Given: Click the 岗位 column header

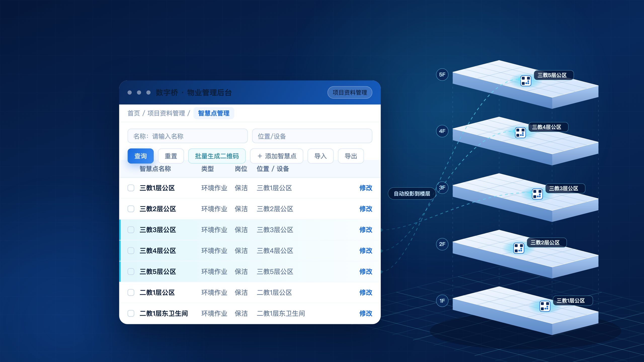Looking at the screenshot, I should pyautogui.click(x=241, y=169).
